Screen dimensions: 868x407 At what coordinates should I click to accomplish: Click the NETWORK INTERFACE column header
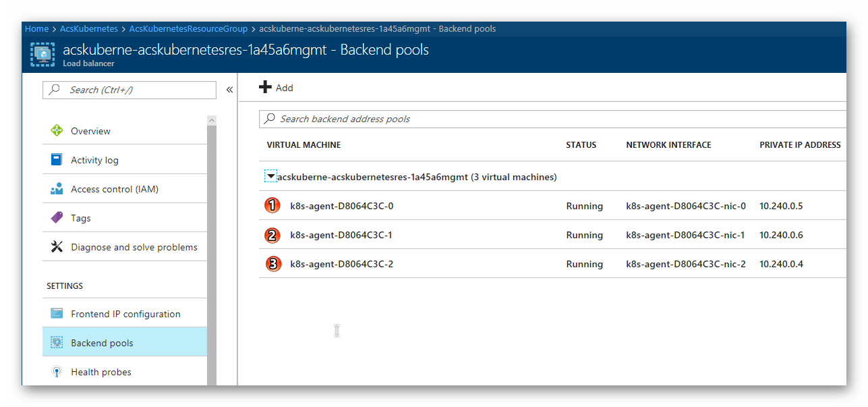(668, 145)
